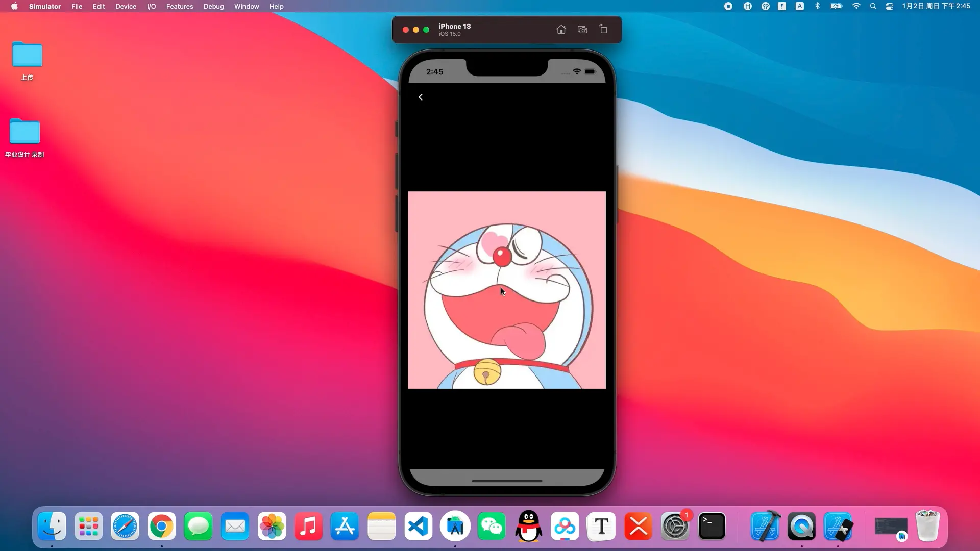
Task: Switch input source via the A icon
Action: point(800,6)
